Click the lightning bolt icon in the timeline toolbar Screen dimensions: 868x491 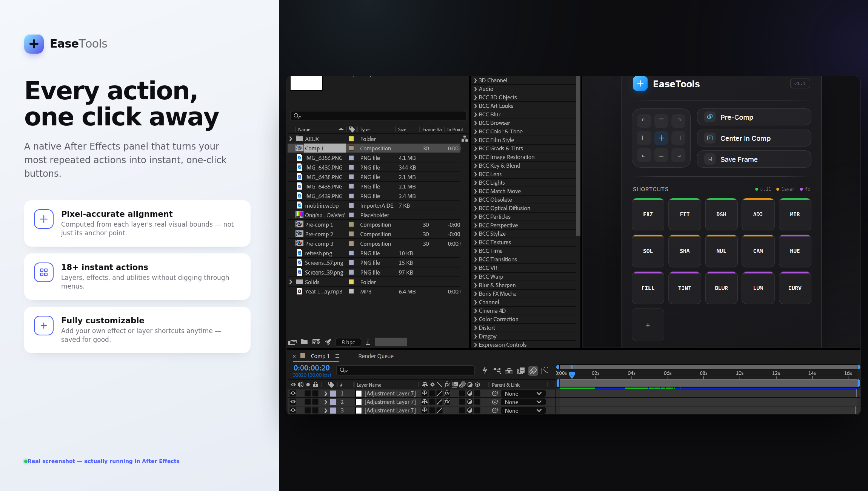tap(485, 371)
